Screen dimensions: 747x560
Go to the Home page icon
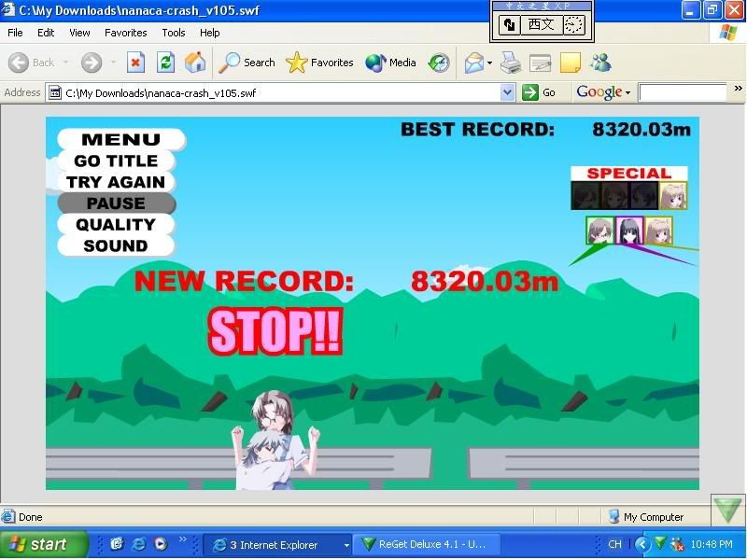pyautogui.click(x=195, y=63)
